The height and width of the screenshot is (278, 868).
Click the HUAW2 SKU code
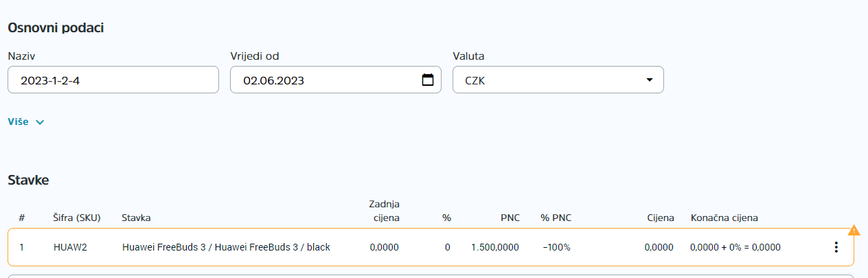[x=69, y=247]
